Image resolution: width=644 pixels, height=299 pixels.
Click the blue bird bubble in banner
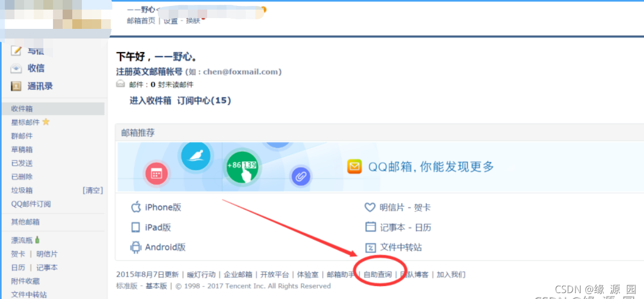(196, 156)
